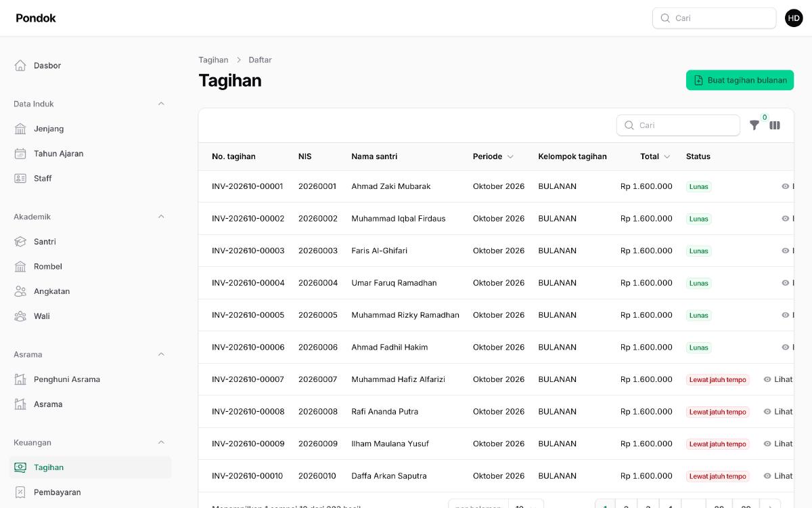The height and width of the screenshot is (508, 812).
Task: View invoice INV-202610-00001 eye icon
Action: 786,186
